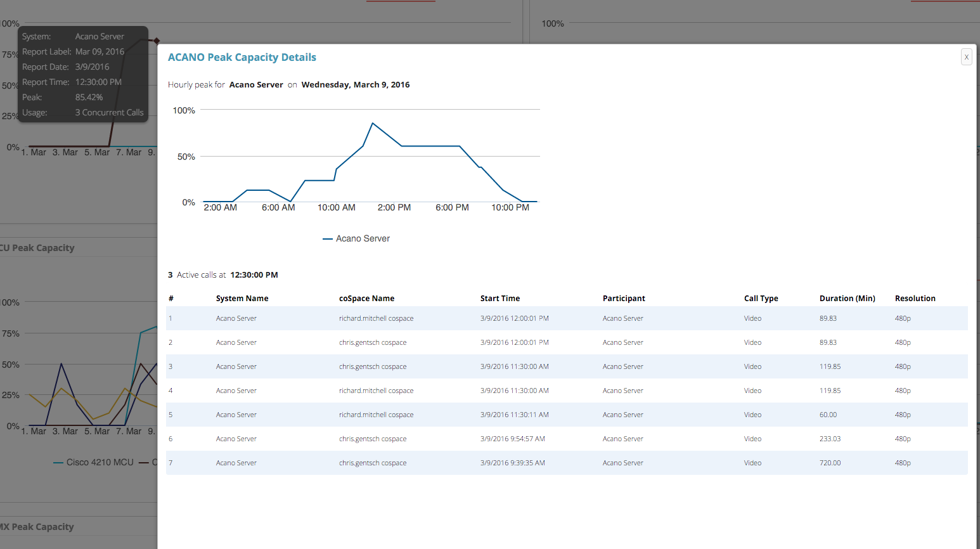
Task: Click the 6:00 PM axis label on chart
Action: 452,207
